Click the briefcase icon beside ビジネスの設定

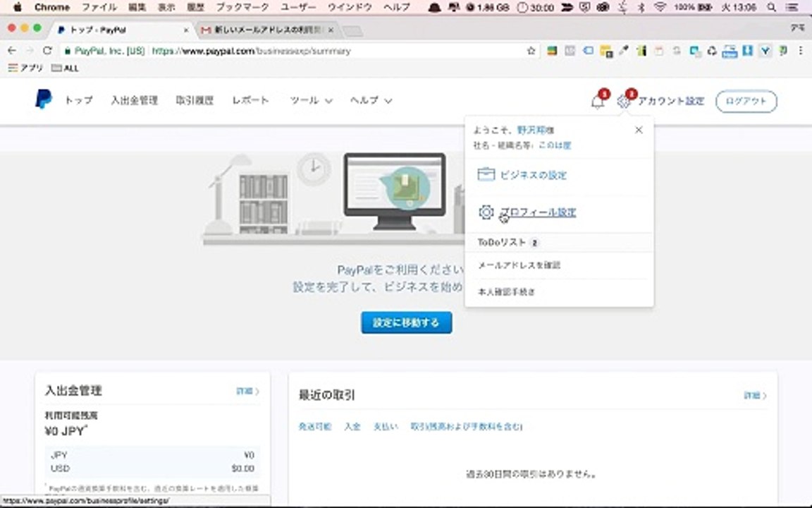tap(486, 174)
